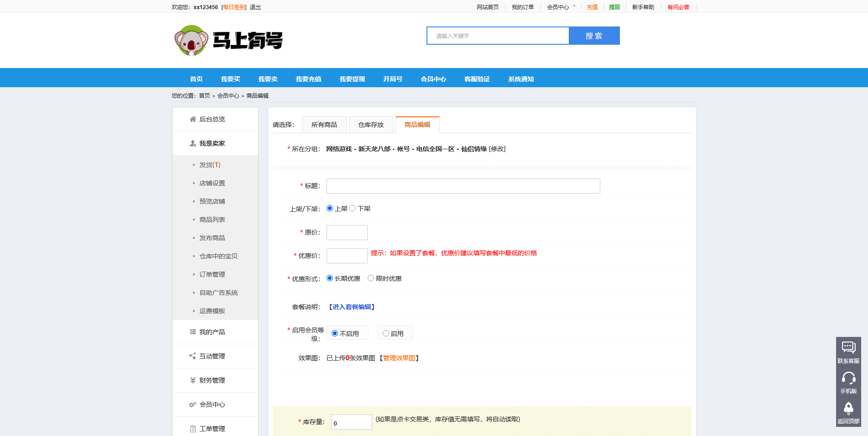Open 仓库中的宝贝 sidebar item
This screenshot has width=868, height=436.
click(x=218, y=256)
